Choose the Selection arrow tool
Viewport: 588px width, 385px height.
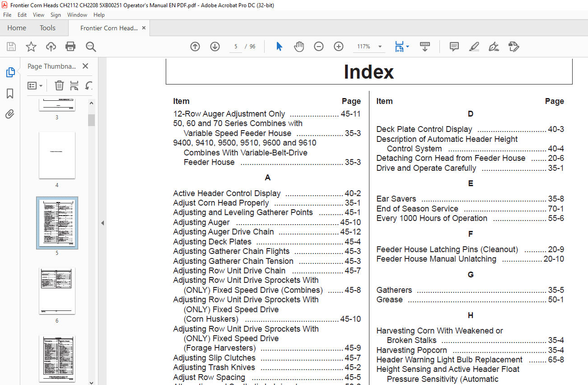pyautogui.click(x=279, y=47)
